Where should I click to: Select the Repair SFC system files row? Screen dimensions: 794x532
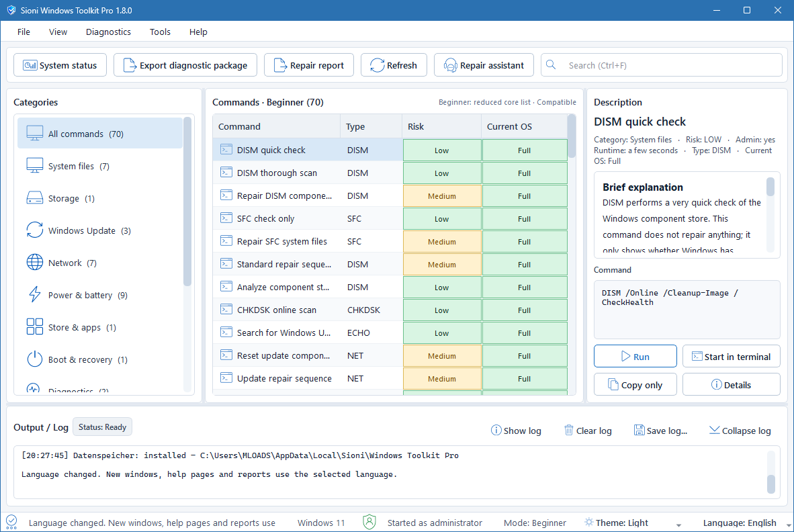tap(390, 241)
